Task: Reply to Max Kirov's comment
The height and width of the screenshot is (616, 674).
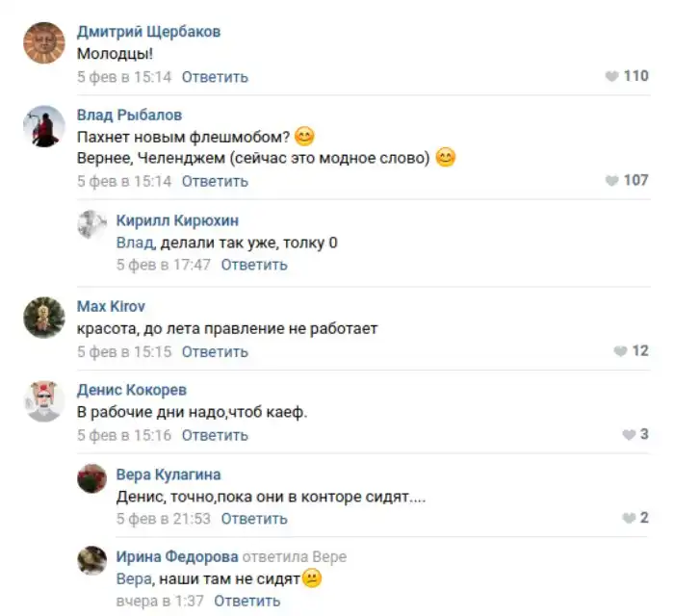Action: [x=215, y=352]
